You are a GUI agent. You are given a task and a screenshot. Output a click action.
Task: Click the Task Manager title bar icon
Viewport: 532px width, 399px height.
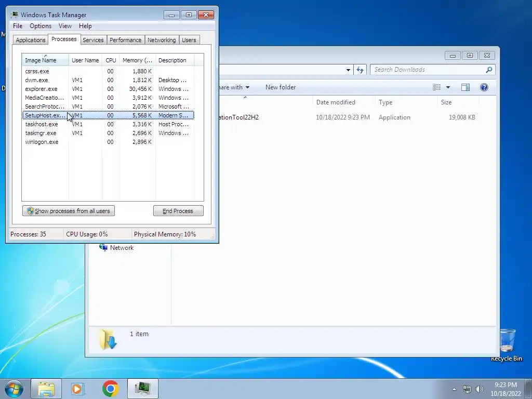coord(14,15)
